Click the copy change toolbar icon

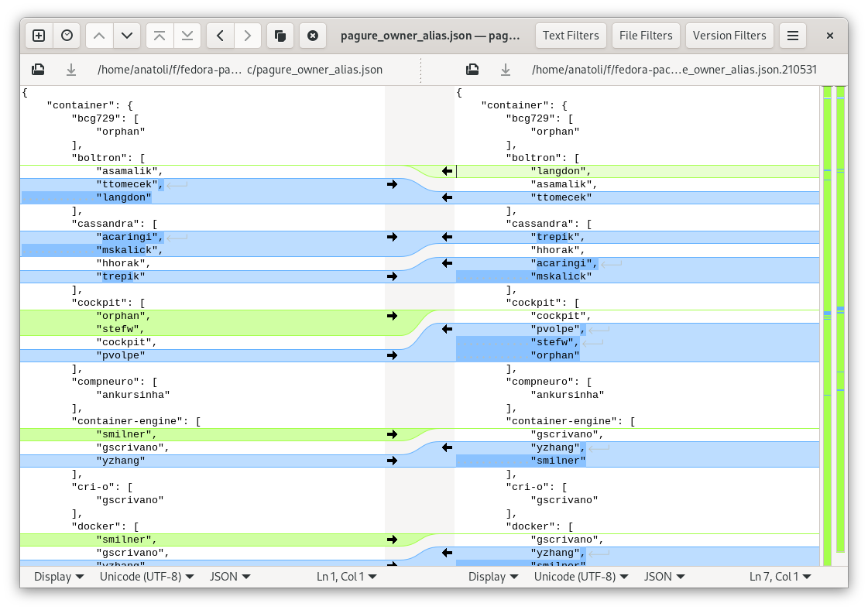click(280, 36)
